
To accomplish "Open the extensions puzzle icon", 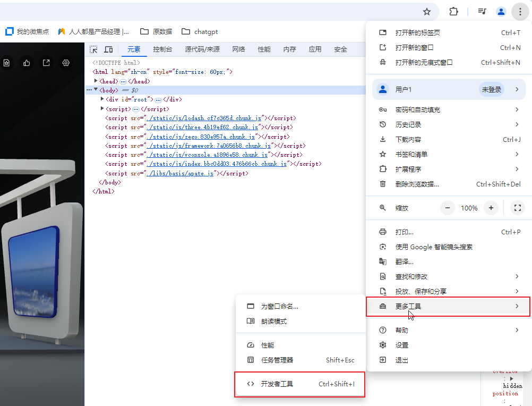I will click(453, 11).
